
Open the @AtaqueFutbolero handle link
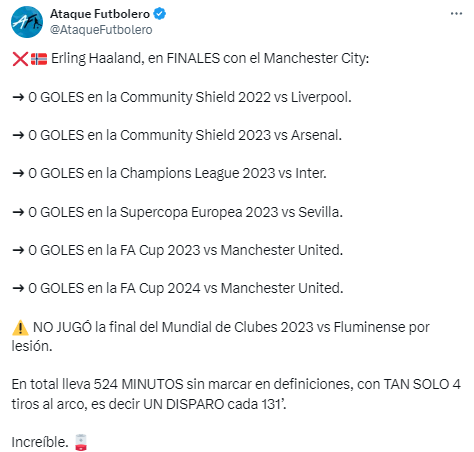101,30
